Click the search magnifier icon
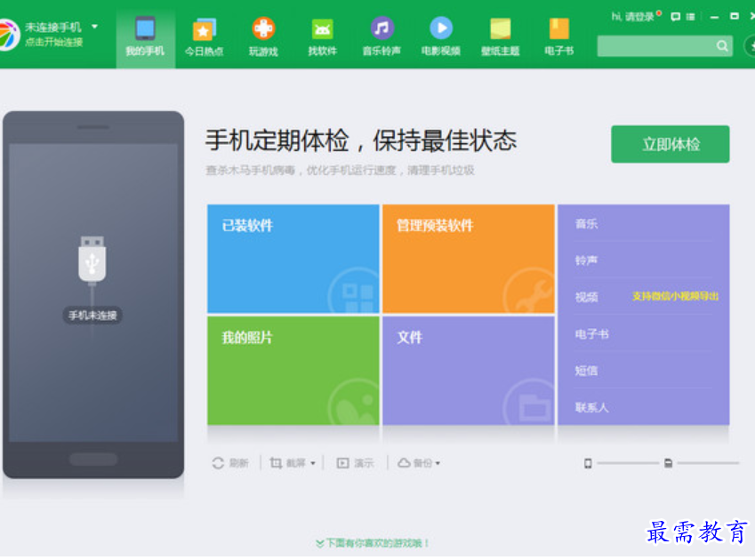This screenshot has height=560, width=755. coord(722,45)
